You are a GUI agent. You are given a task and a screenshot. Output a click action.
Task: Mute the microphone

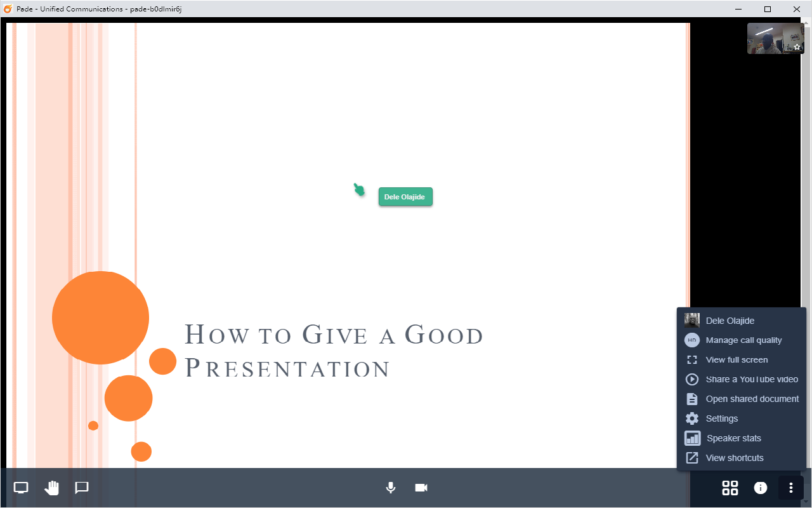coord(390,488)
